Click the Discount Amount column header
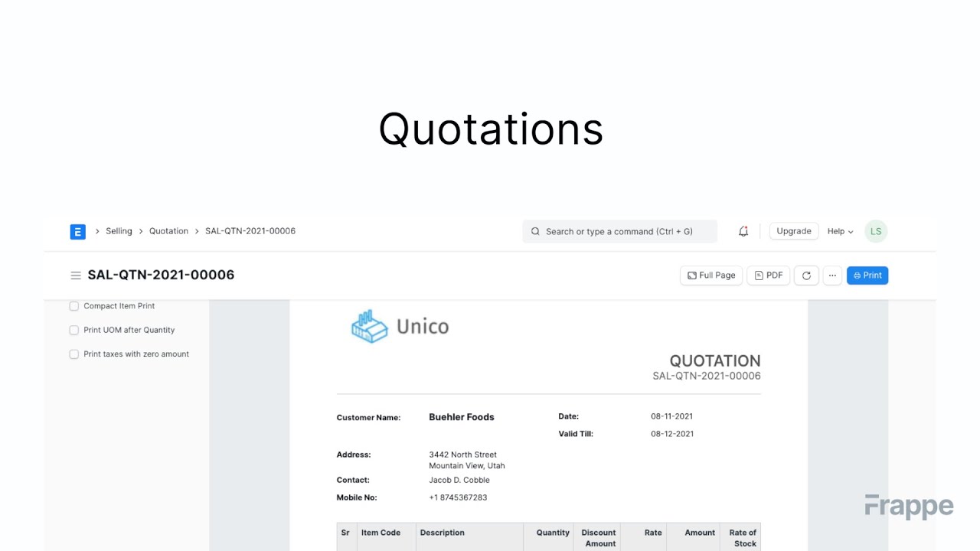This screenshot has height=551, width=980. coord(599,538)
